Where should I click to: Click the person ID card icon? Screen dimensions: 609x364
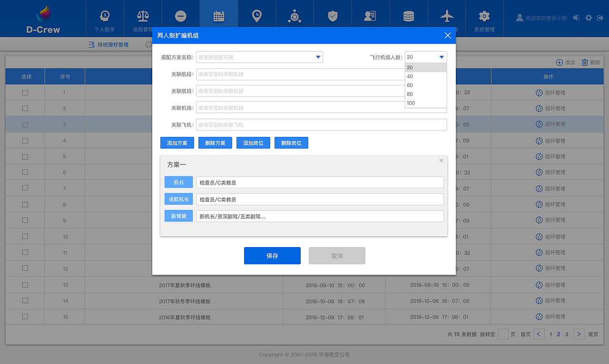point(370,17)
